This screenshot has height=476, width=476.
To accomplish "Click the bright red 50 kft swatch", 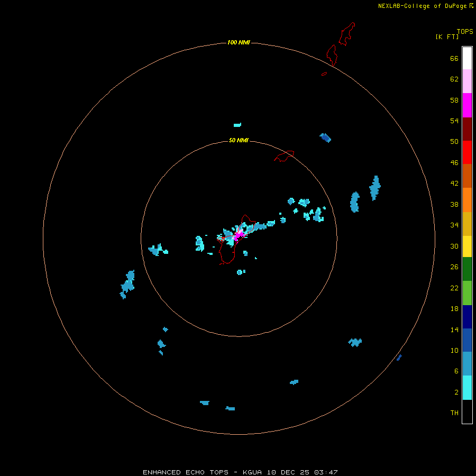I will 467,152.
